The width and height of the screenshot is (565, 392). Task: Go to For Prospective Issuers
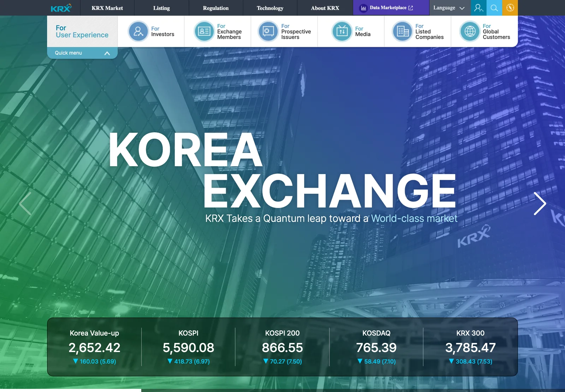296,31
